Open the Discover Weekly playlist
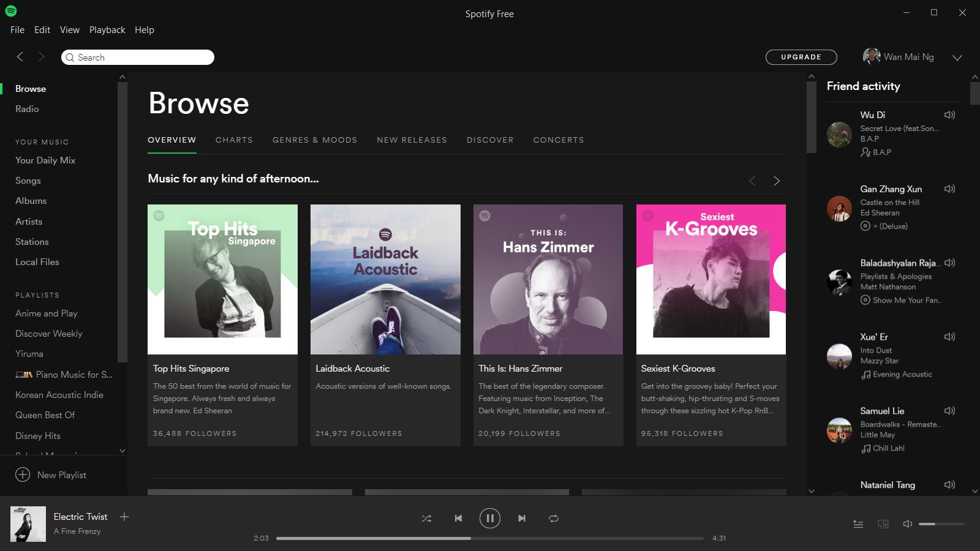Viewport: 980px width, 551px height. (x=48, y=333)
